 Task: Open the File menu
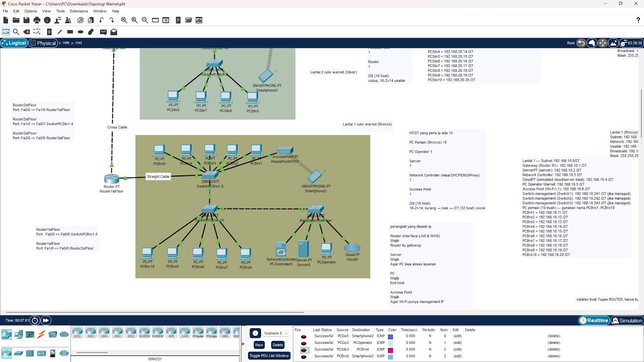[x=5, y=11]
